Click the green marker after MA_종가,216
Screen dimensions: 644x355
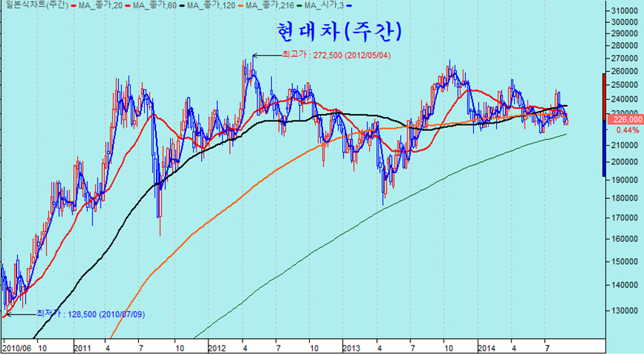point(302,6)
